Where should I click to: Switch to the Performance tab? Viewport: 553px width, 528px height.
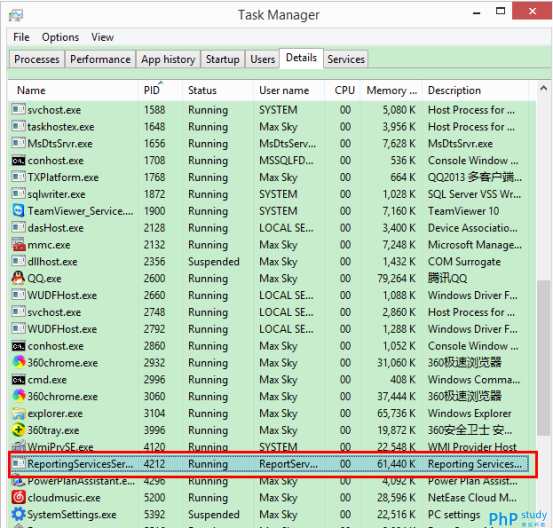tap(100, 59)
